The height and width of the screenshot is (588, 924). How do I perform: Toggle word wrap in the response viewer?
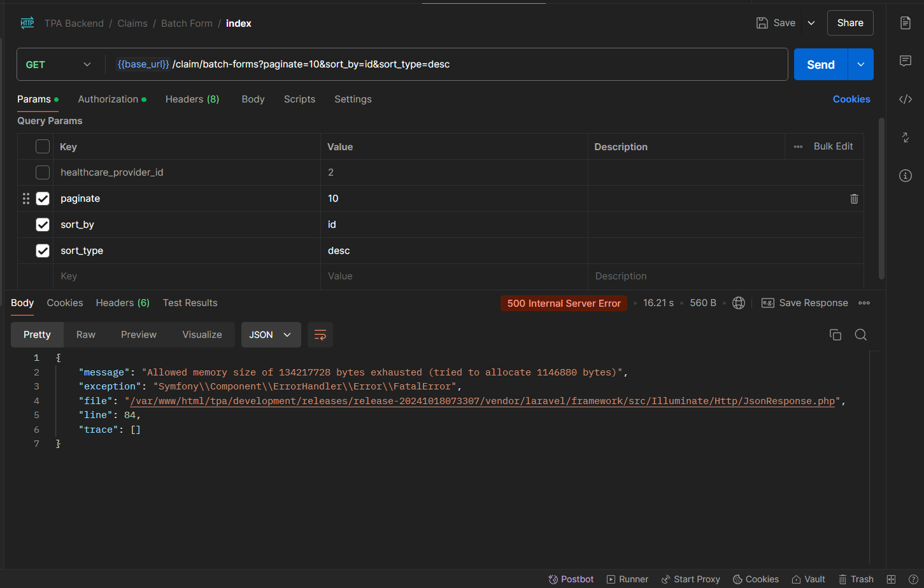(320, 335)
